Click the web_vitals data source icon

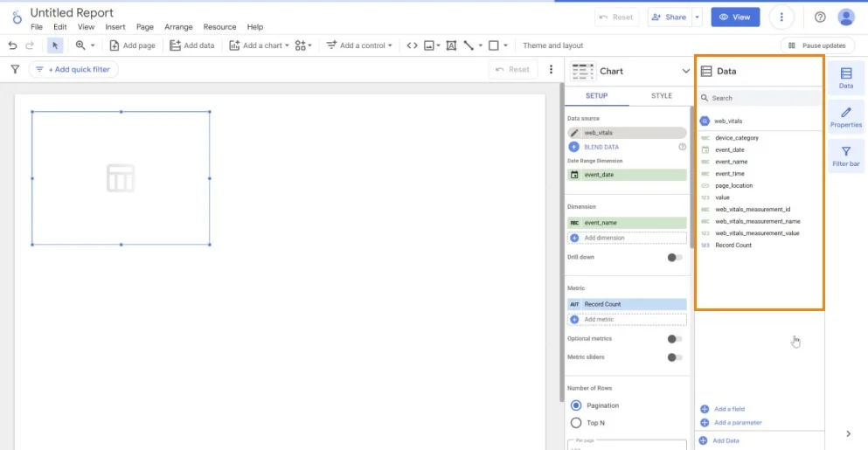pyautogui.click(x=705, y=121)
